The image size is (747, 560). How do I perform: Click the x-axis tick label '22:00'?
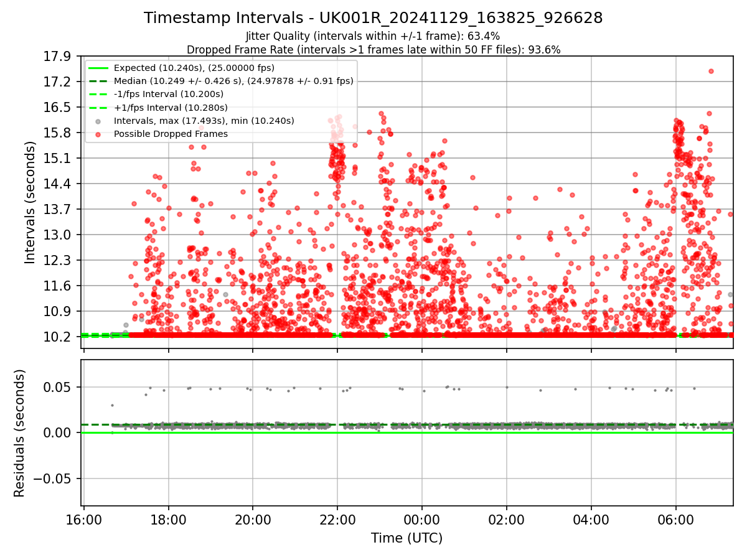click(337, 519)
